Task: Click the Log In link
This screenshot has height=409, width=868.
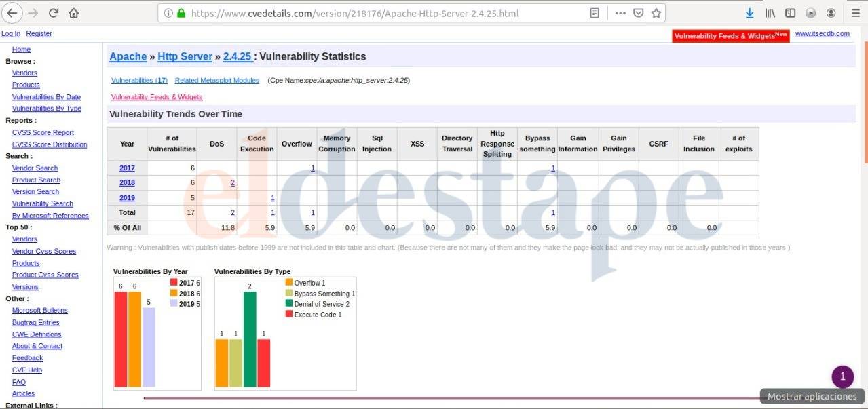Action: (x=11, y=34)
